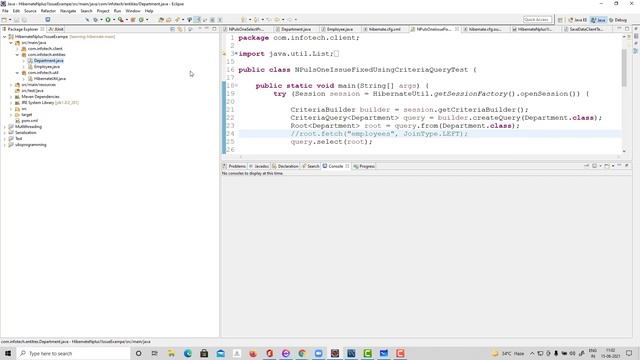Expand Maven Dependencies node
The height and width of the screenshot is (360, 640).
click(x=11, y=97)
